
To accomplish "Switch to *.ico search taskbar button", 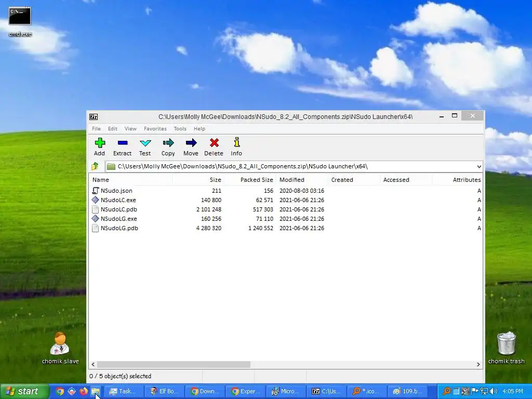I will point(367,391).
